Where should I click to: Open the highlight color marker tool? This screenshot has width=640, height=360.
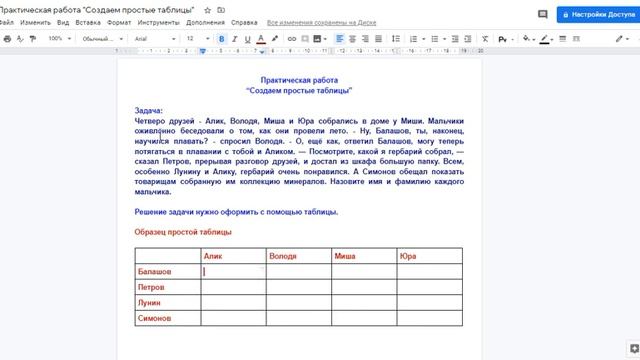click(x=275, y=39)
